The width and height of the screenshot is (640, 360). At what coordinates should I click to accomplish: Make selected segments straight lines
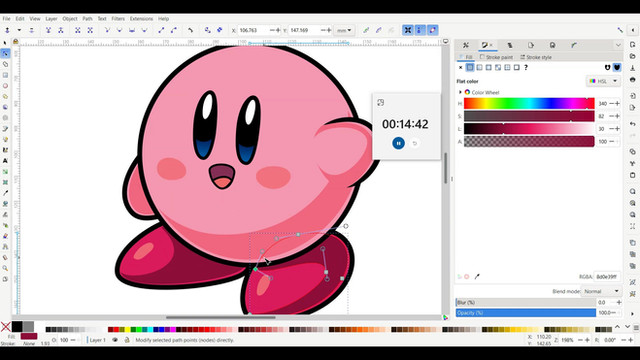[161, 30]
